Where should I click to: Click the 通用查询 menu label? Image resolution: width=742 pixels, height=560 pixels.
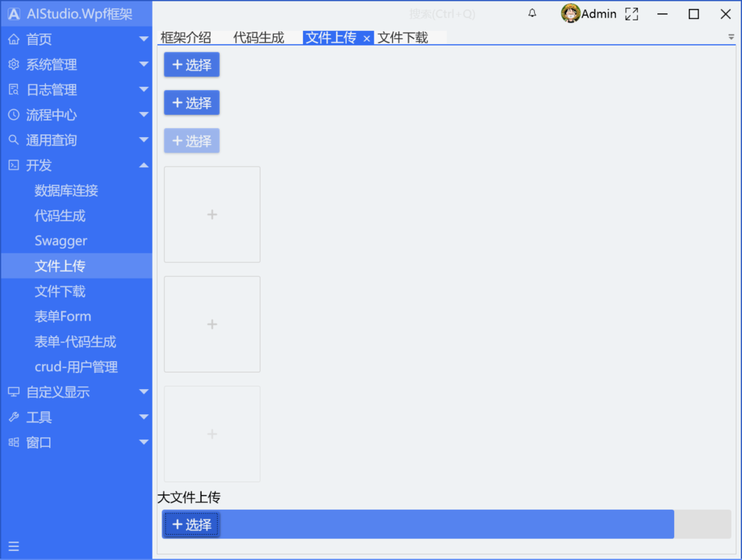[x=52, y=139]
